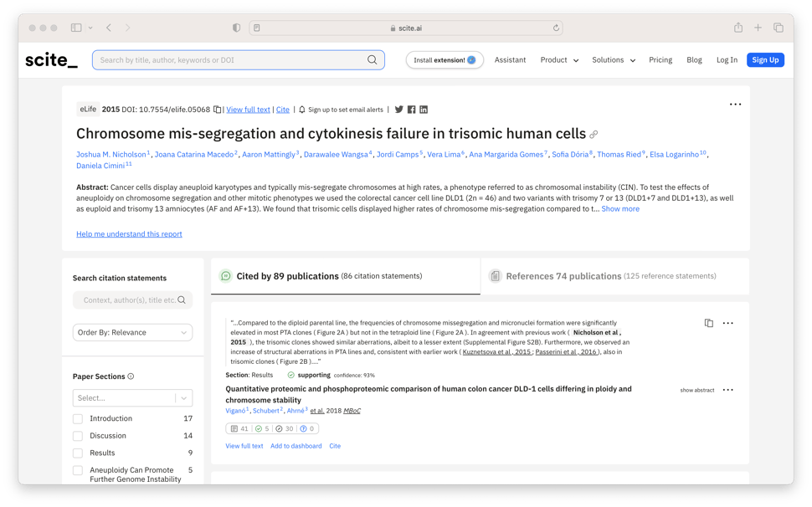The width and height of the screenshot is (812, 507).
Task: Click the Sign Up button
Action: (765, 60)
